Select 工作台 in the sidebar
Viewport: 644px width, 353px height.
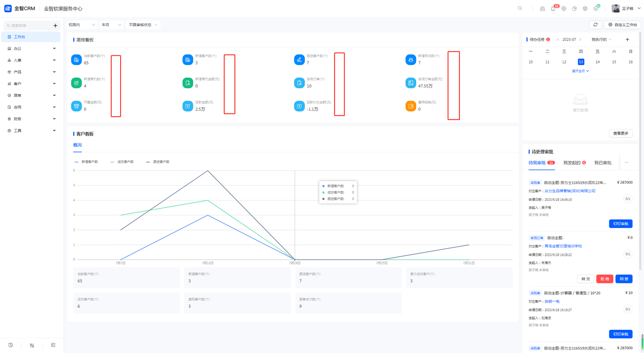coord(31,37)
